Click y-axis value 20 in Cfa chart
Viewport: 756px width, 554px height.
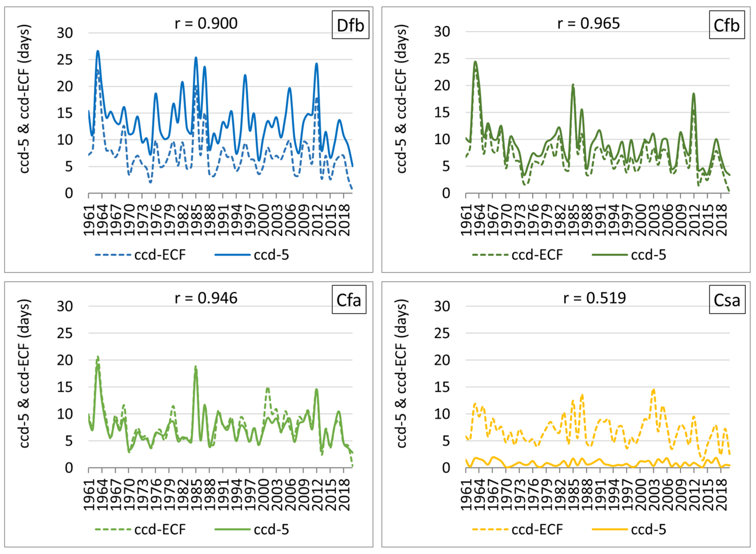[65, 360]
